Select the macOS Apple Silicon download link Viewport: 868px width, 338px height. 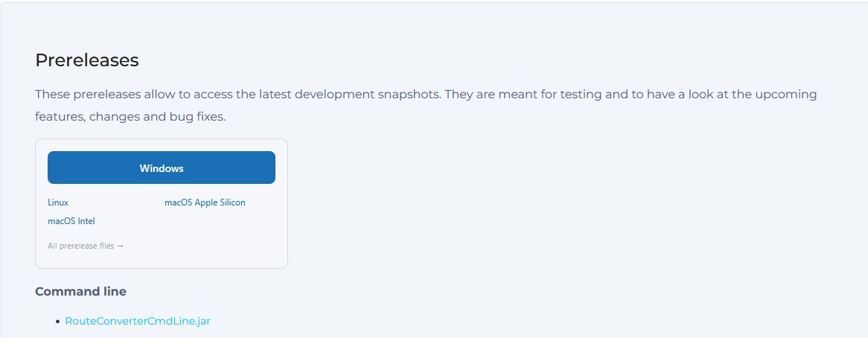pos(205,203)
